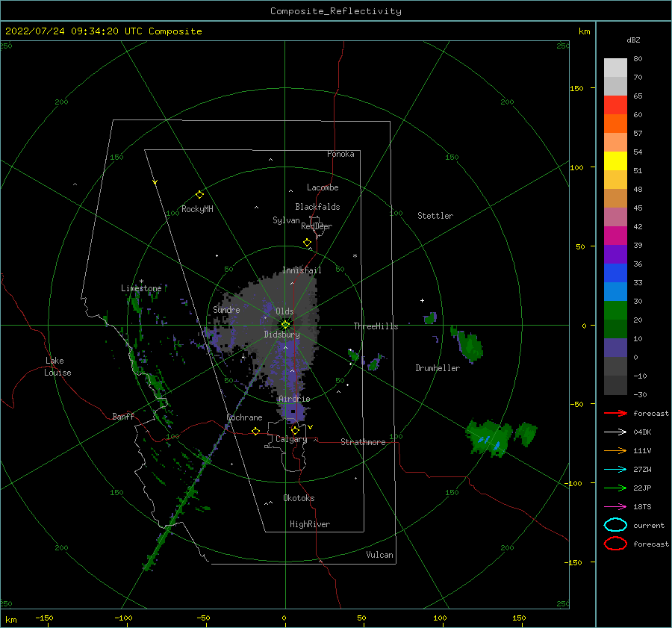Click the radar center diamond at Olds
The height and width of the screenshot is (628, 672).
tap(285, 325)
